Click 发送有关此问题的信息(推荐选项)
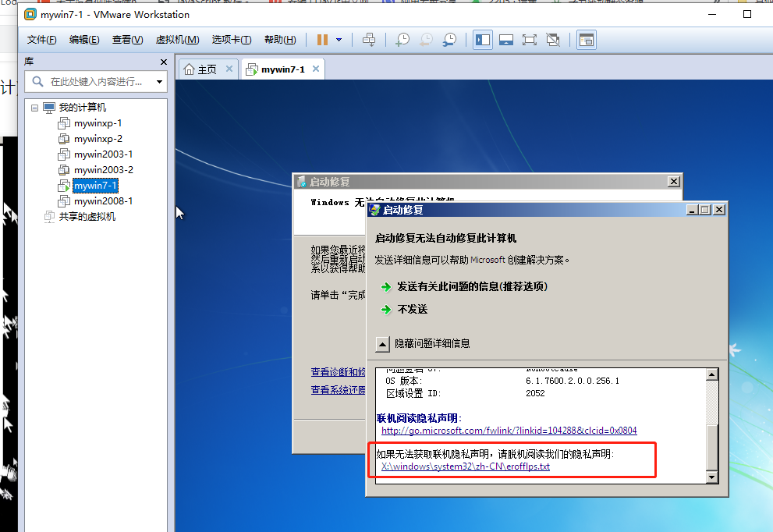 (472, 286)
